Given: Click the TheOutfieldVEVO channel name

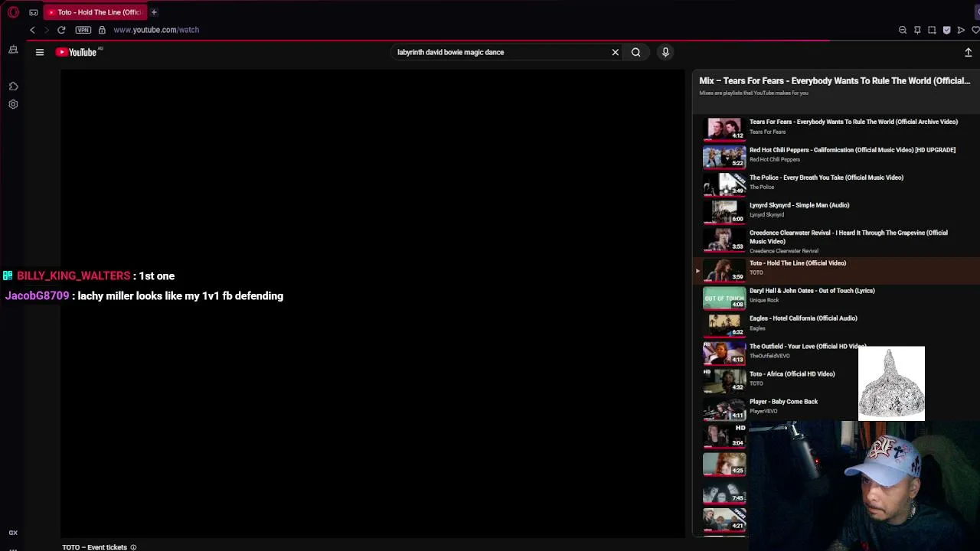Looking at the screenshot, I should click(x=769, y=356).
